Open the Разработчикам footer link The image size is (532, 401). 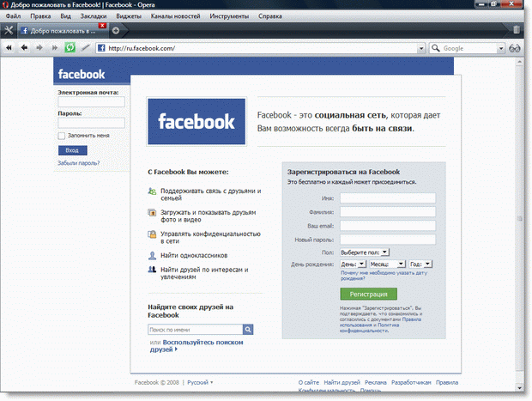(411, 382)
